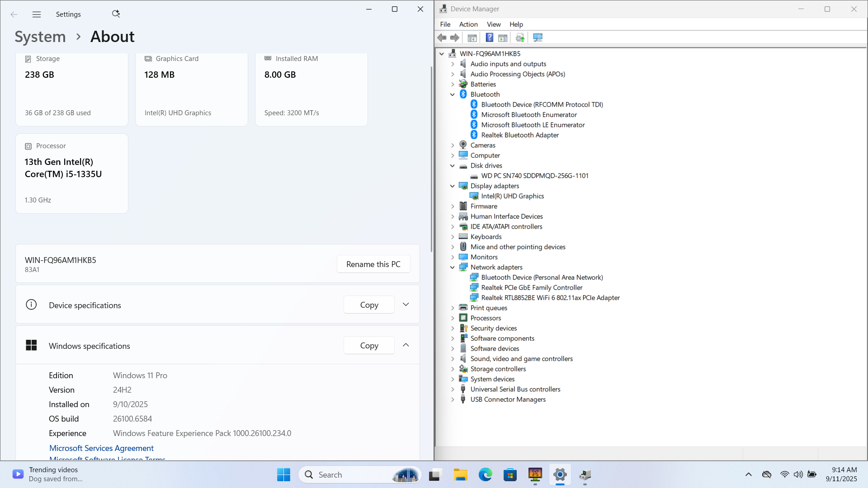The width and height of the screenshot is (868, 488).
Task: Collapse the Bluetooth category
Action: click(453, 94)
